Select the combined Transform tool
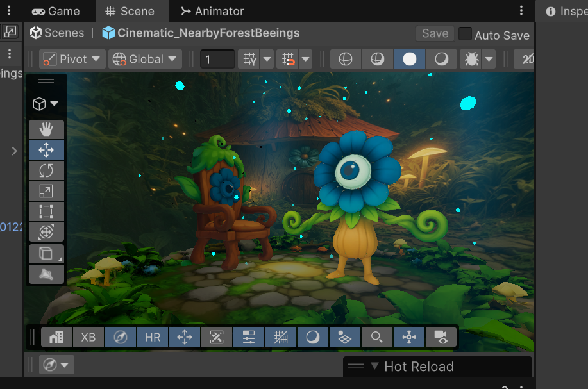588x389 pixels. 46,232
